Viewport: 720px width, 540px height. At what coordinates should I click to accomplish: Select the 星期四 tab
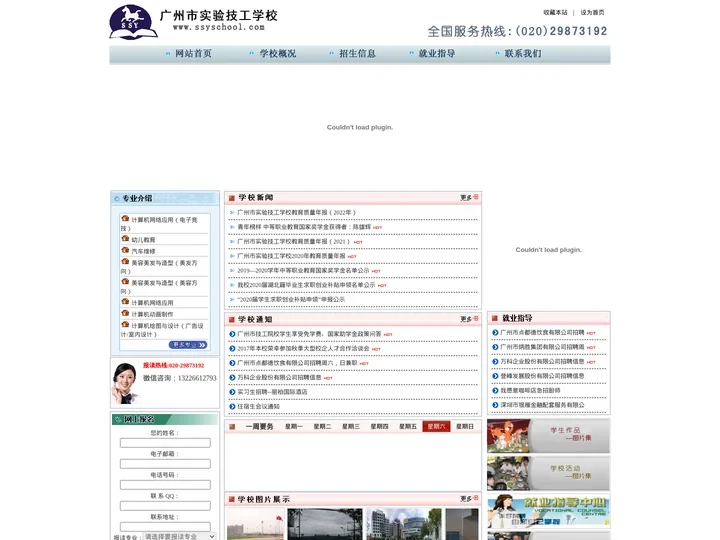coord(379,427)
